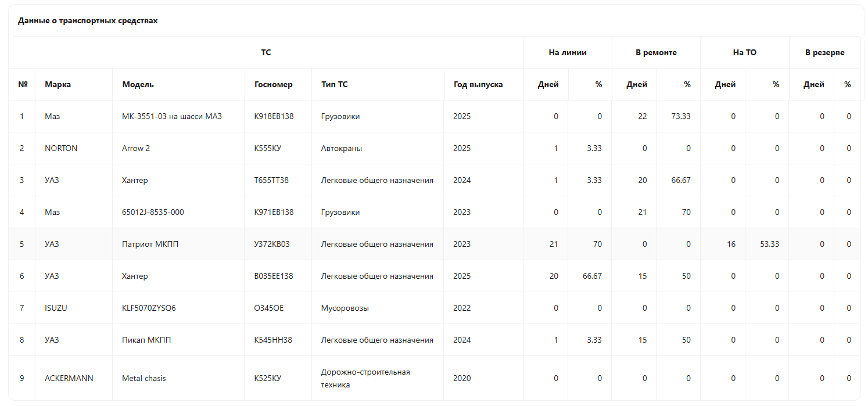The height and width of the screenshot is (406, 868).
Task: Click the 53.33 maintenance percentage value
Action: (769, 244)
